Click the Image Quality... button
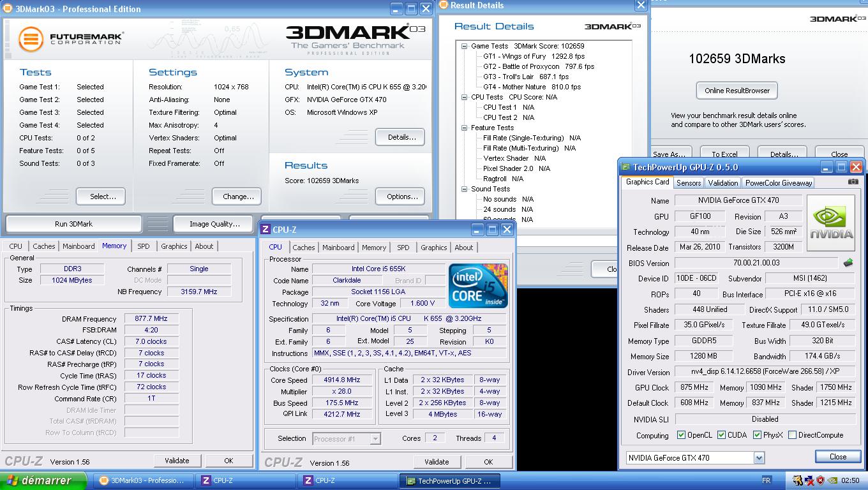 click(214, 224)
